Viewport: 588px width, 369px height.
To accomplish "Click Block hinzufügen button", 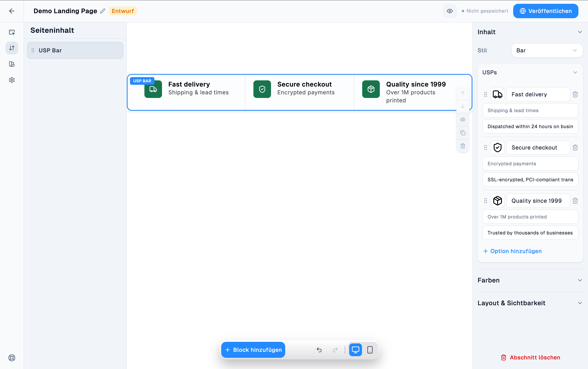I will click(x=253, y=350).
